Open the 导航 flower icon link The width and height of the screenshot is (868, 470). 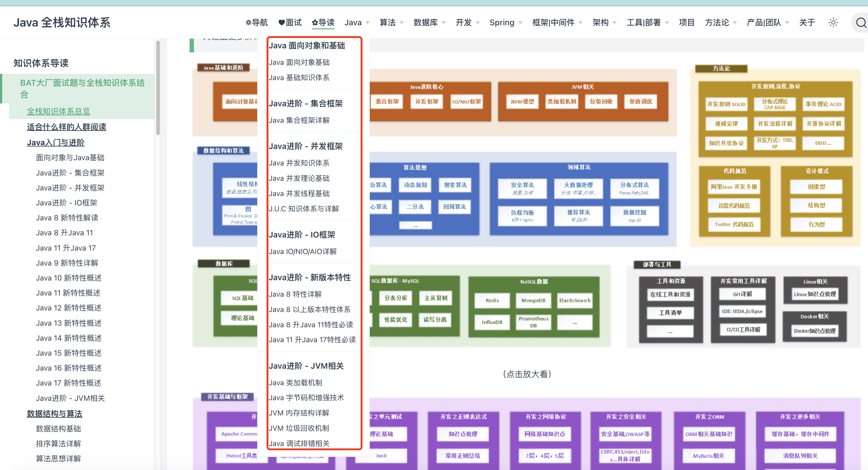257,22
